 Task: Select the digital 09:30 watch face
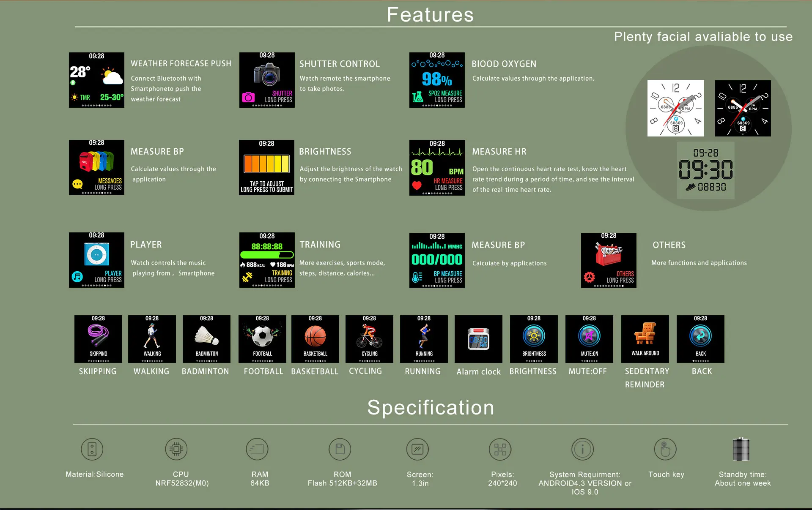705,170
